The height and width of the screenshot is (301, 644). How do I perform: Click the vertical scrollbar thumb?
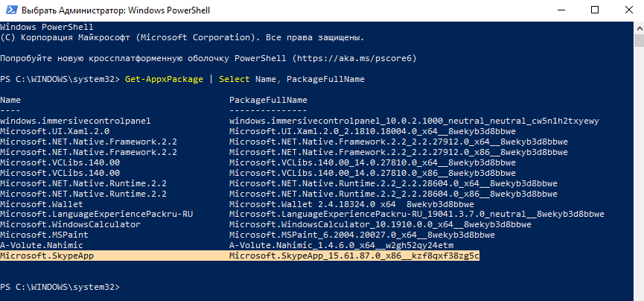(x=639, y=42)
